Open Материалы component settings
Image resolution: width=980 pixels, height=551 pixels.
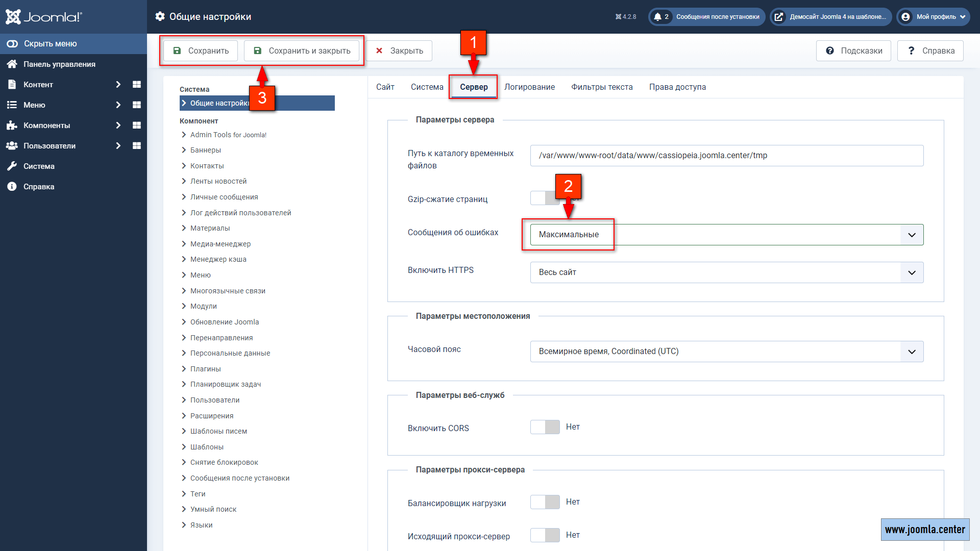click(210, 228)
